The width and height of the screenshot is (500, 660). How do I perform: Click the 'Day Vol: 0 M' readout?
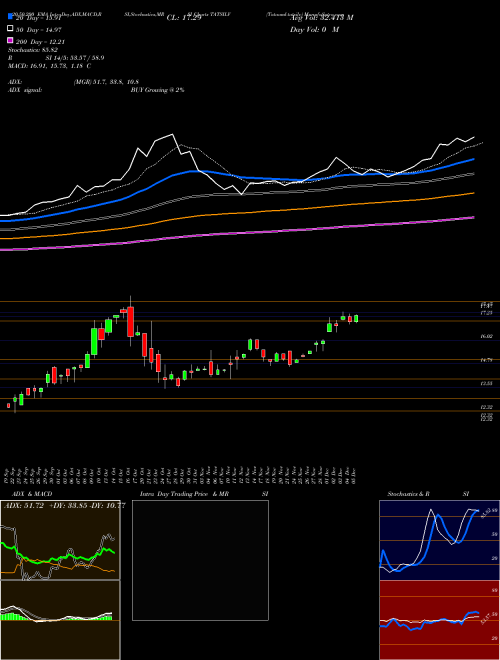tap(315, 30)
